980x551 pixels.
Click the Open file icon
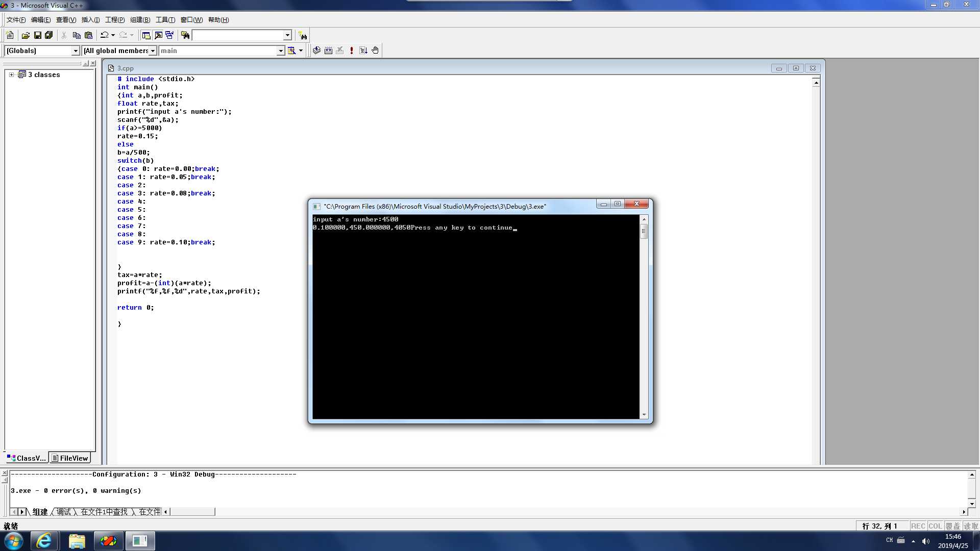pos(26,35)
